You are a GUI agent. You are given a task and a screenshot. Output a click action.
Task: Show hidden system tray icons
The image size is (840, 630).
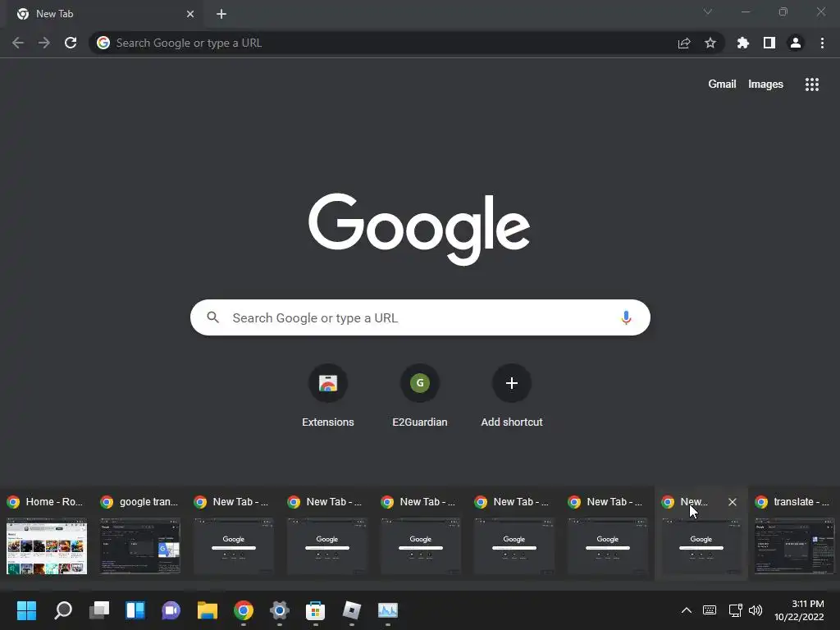(687, 610)
